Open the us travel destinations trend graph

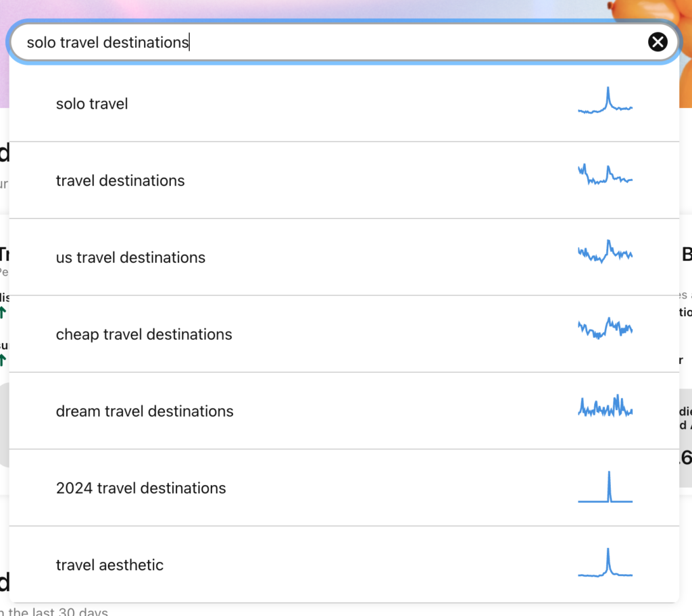(605, 252)
